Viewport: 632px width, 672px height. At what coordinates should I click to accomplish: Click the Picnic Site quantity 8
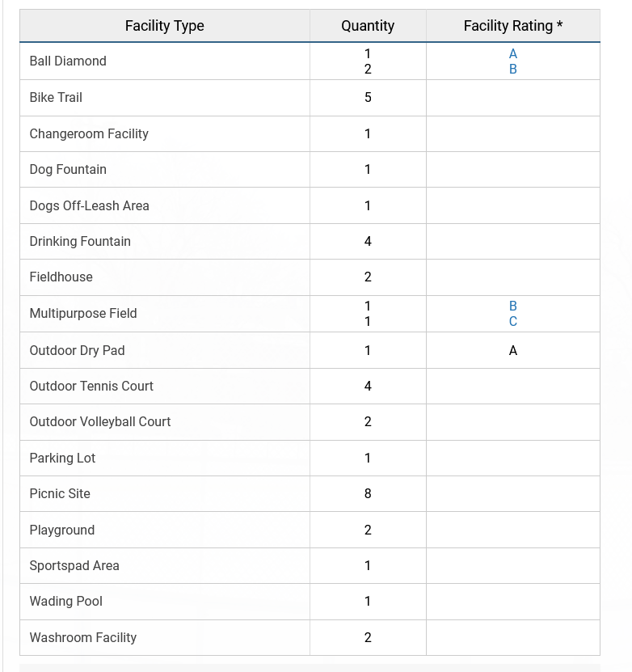368,493
